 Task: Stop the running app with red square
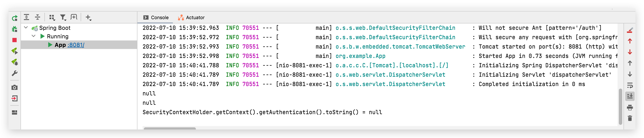click(15, 40)
